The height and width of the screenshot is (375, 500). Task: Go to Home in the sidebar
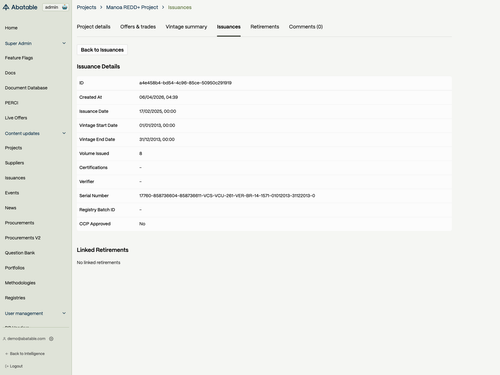[11, 28]
